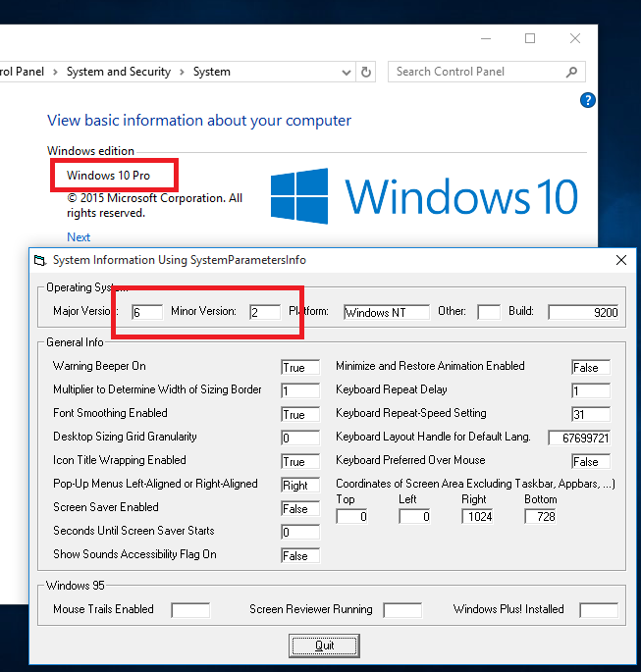
Task: Click the Quit button
Action: (x=324, y=646)
